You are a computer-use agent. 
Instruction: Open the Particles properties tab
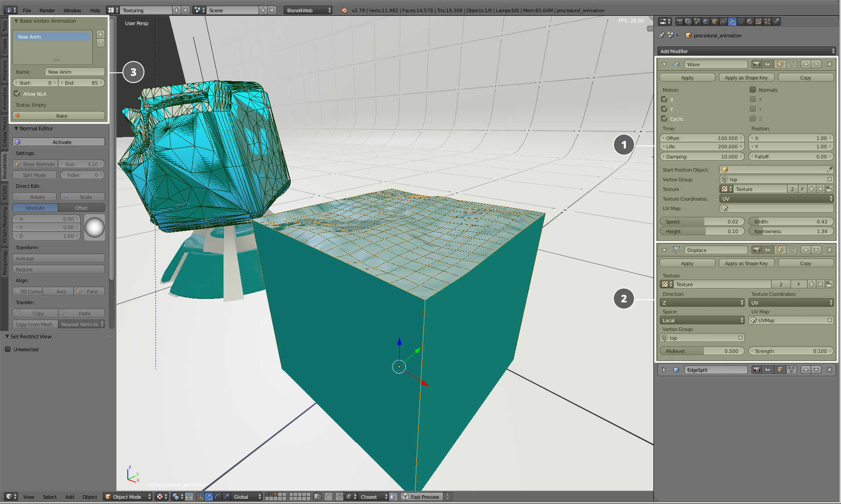point(767,22)
